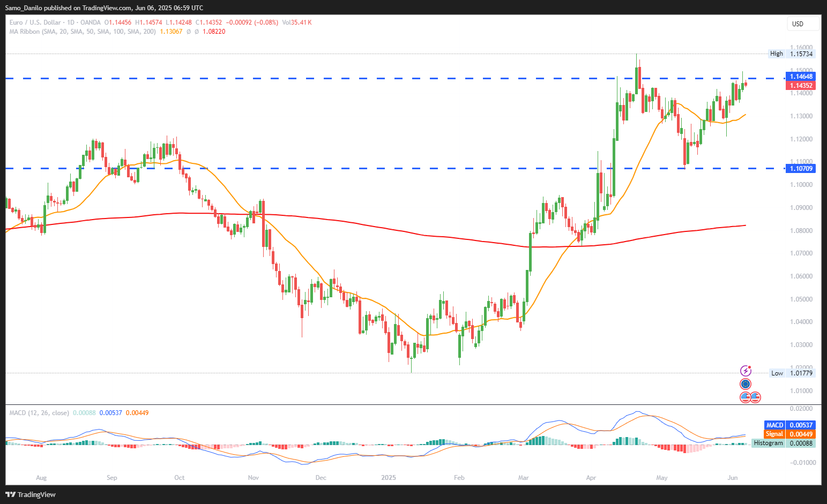Click the 1.14648 blue price label
Image resolution: width=827 pixels, height=504 pixels.
point(801,77)
